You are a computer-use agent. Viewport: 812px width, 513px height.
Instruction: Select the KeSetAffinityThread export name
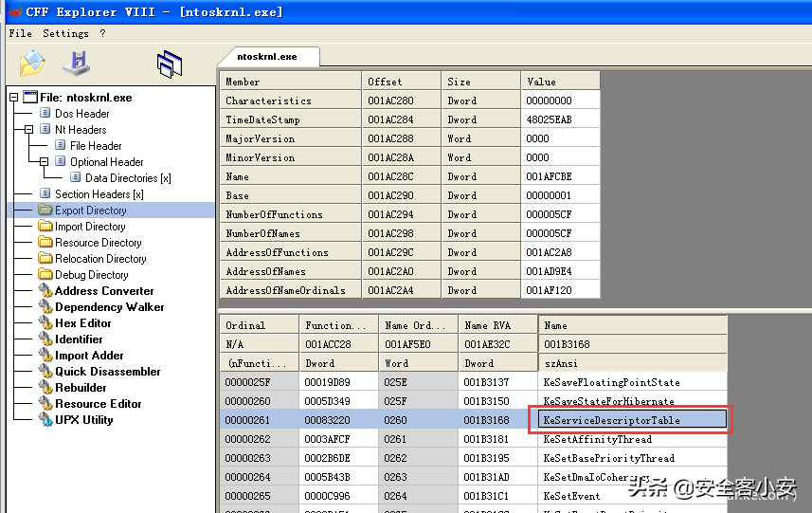pyautogui.click(x=632, y=439)
